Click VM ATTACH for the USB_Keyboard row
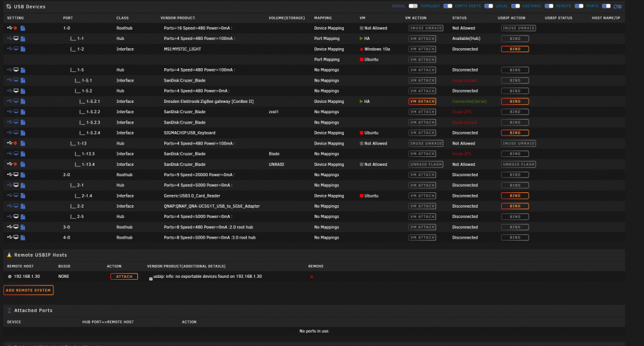644x346 pixels. [x=422, y=133]
